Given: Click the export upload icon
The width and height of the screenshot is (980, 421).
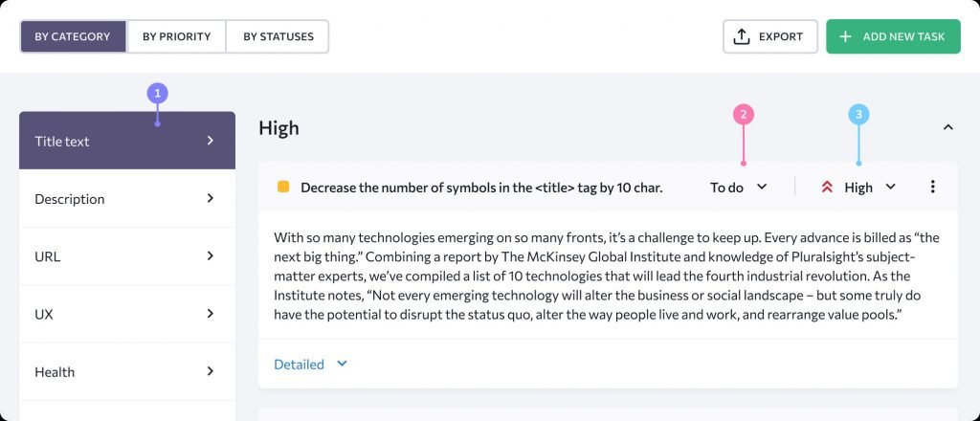Looking at the screenshot, I should click(x=741, y=36).
